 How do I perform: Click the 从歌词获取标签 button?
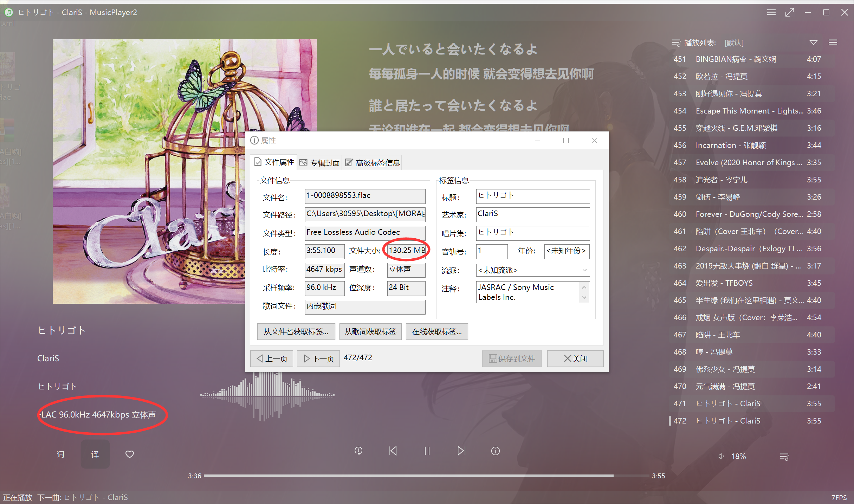click(x=370, y=331)
